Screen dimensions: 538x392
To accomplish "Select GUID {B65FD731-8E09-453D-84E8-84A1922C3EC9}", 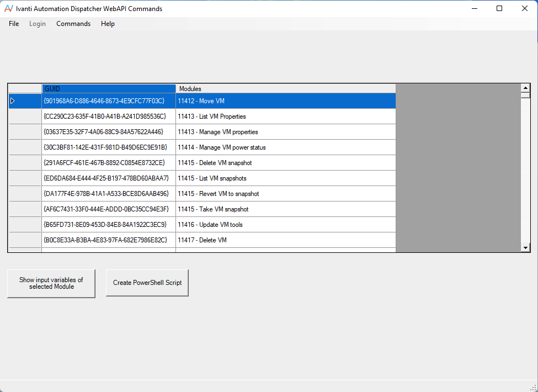I will pos(109,225).
